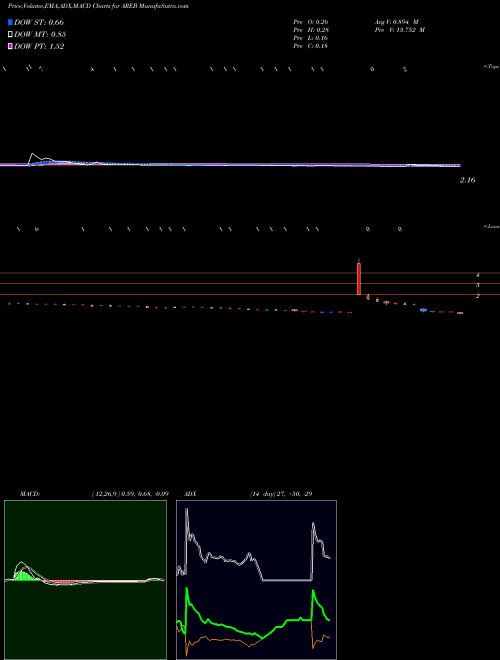This screenshot has width=500, height=660.
Task: Click the 2.16 price label
Action: point(468,180)
